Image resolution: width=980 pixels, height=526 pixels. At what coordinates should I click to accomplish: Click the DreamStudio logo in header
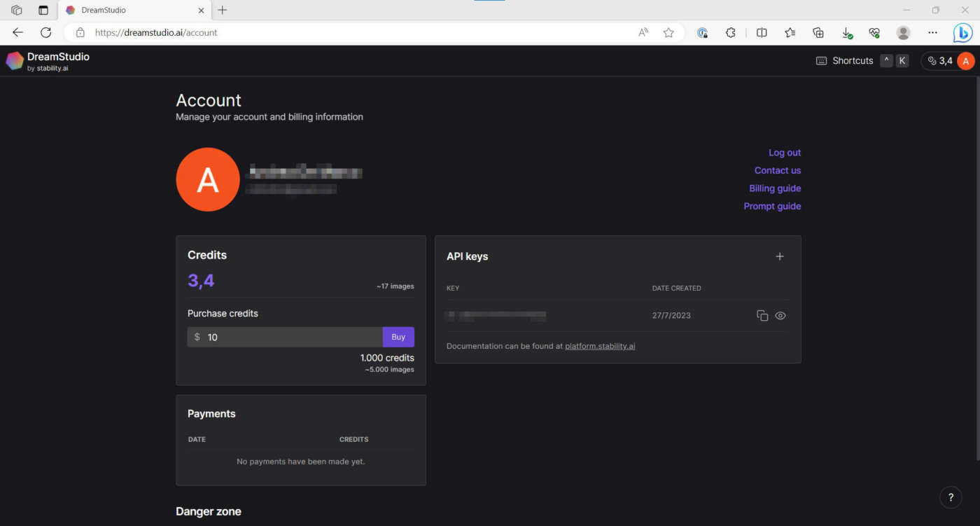(x=48, y=61)
